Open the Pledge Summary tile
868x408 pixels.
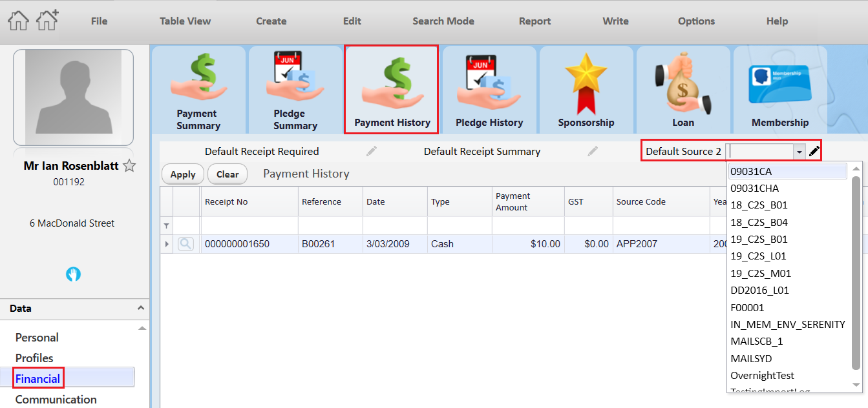coord(295,90)
